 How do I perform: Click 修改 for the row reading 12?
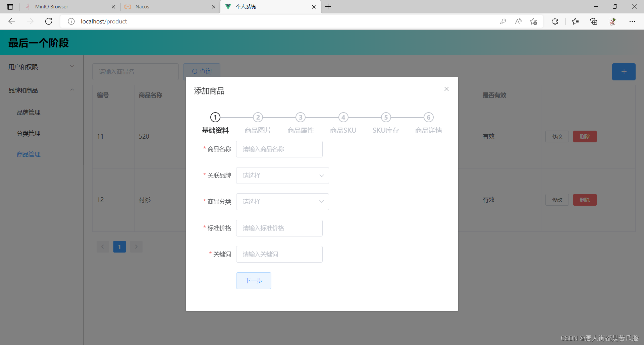point(557,200)
